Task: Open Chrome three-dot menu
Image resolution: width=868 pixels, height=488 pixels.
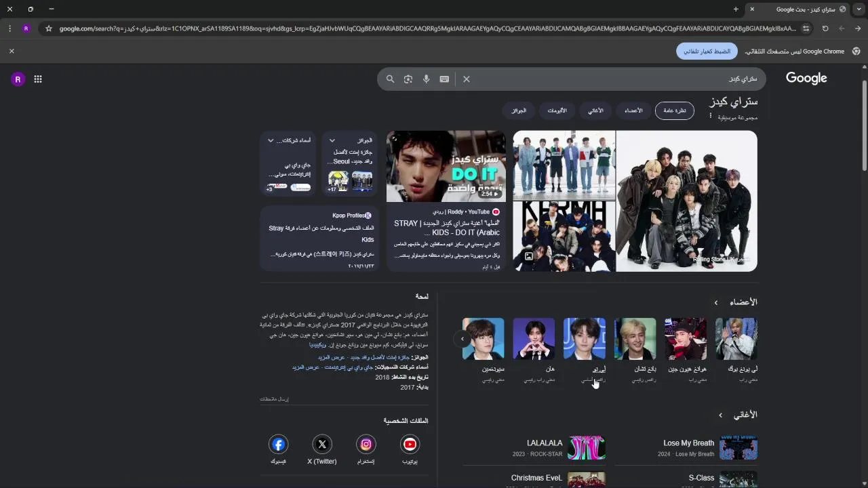Action: point(9,28)
